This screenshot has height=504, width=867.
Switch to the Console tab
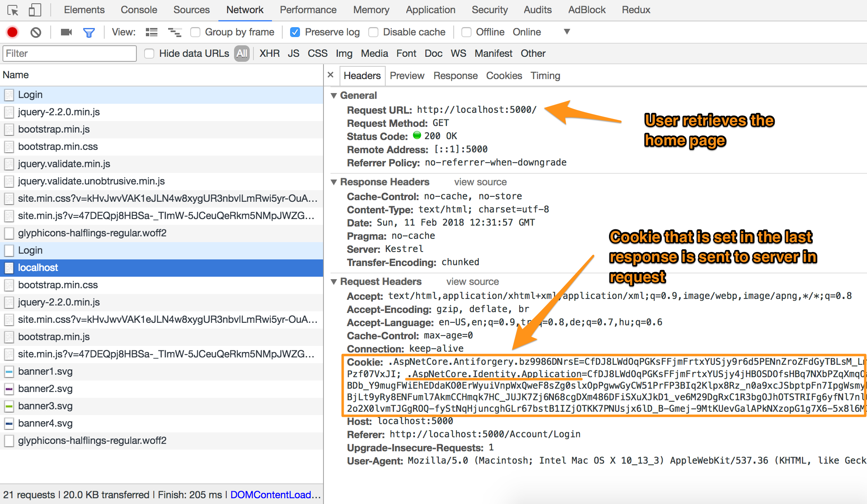[x=139, y=10]
